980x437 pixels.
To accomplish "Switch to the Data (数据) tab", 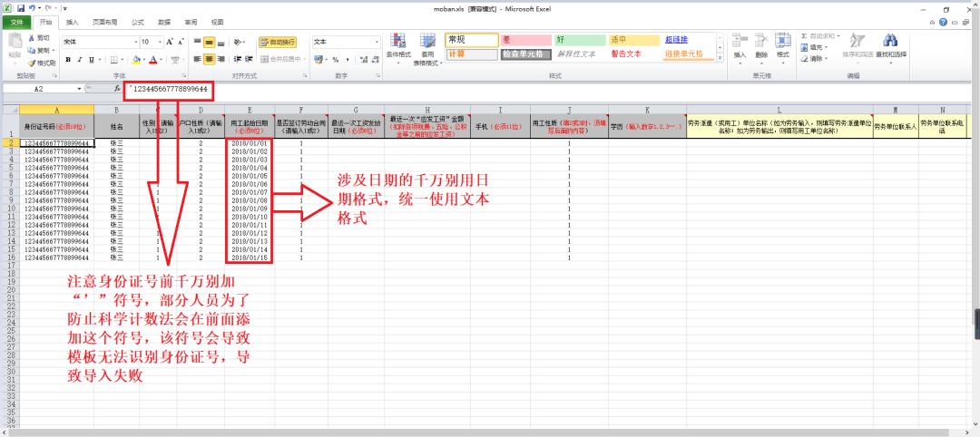I will point(163,22).
